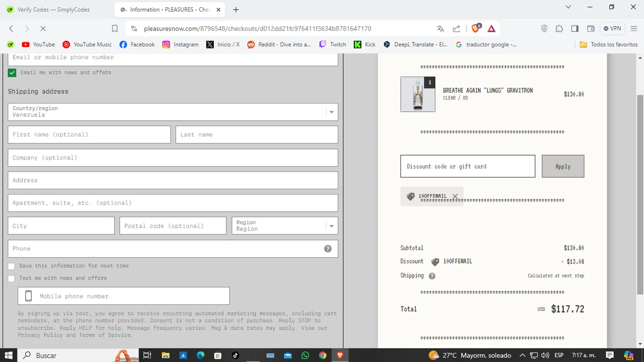The image size is (644, 362).
Task: Open the Twitch bookmark
Action: [x=333, y=45]
